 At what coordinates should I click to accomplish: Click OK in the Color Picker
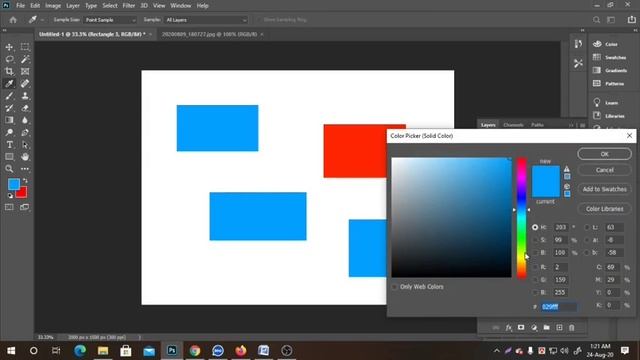pos(604,154)
